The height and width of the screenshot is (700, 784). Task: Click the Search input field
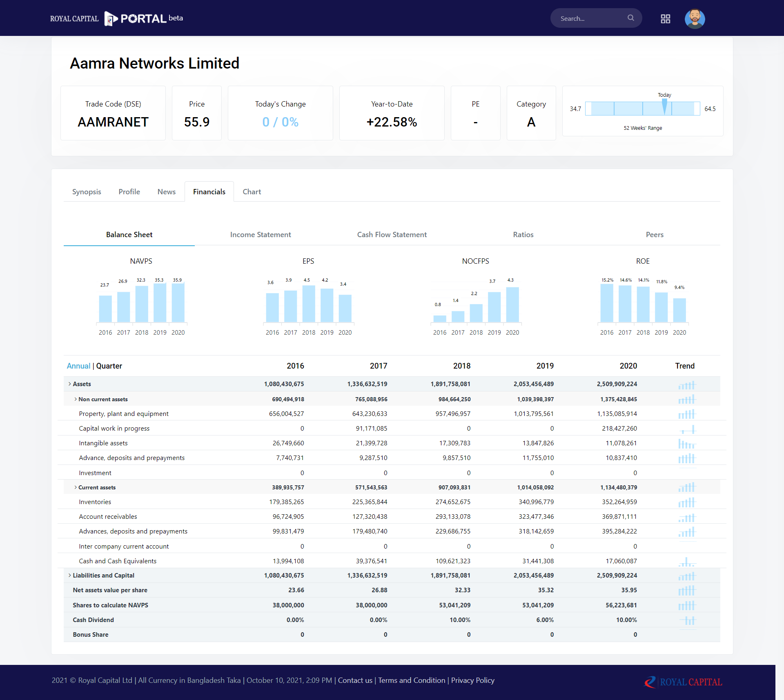[596, 18]
